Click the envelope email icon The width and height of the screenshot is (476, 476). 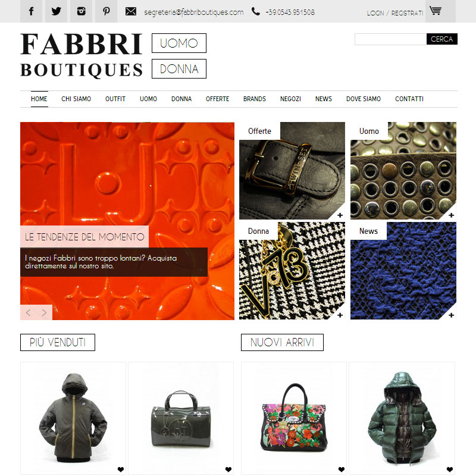tap(131, 11)
